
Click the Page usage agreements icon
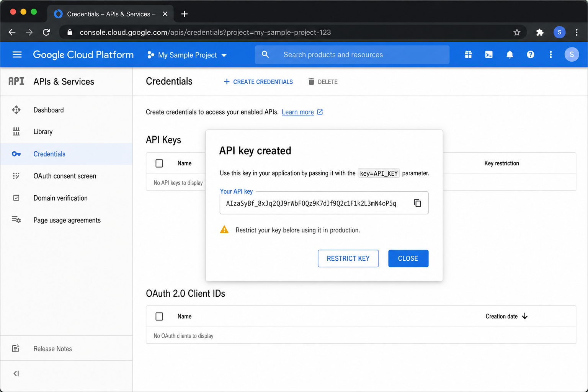pyautogui.click(x=16, y=220)
